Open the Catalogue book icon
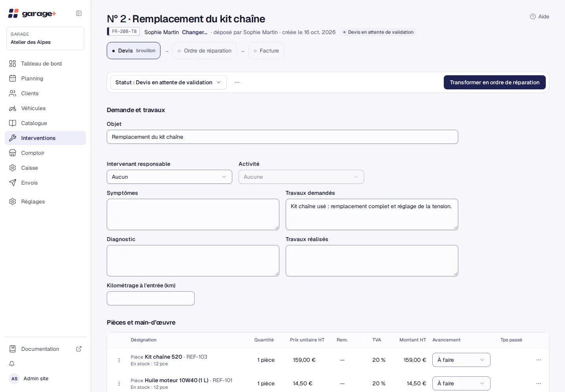The image size is (565, 392). [x=13, y=123]
